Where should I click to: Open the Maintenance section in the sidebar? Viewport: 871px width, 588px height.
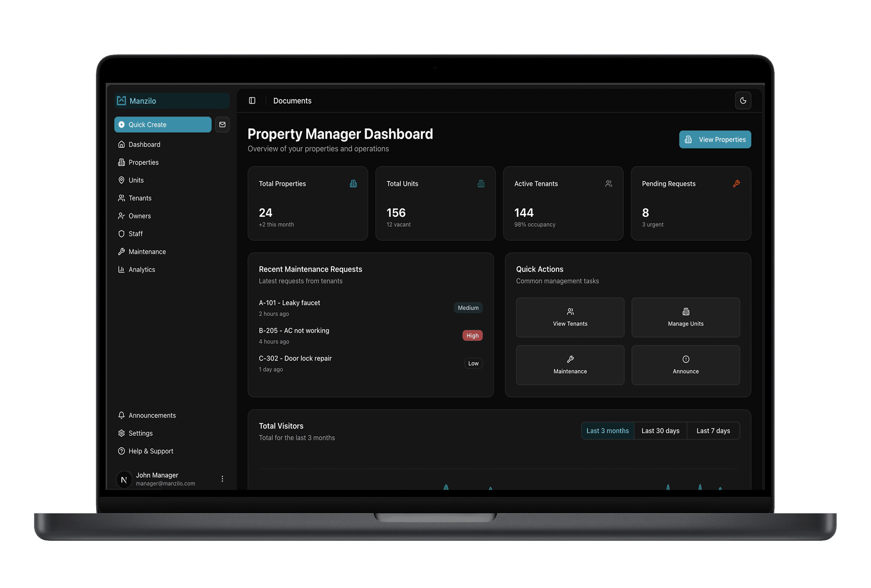click(x=147, y=251)
